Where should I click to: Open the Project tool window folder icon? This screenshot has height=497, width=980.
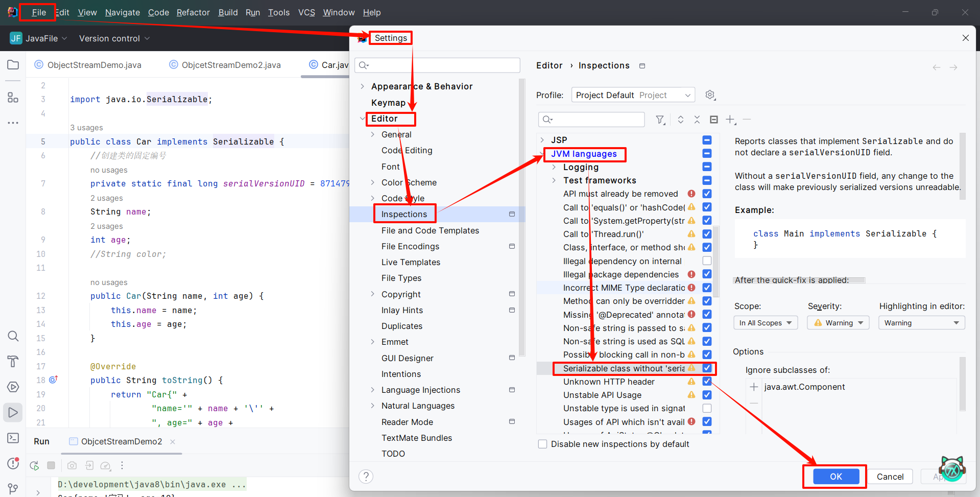[x=13, y=65]
